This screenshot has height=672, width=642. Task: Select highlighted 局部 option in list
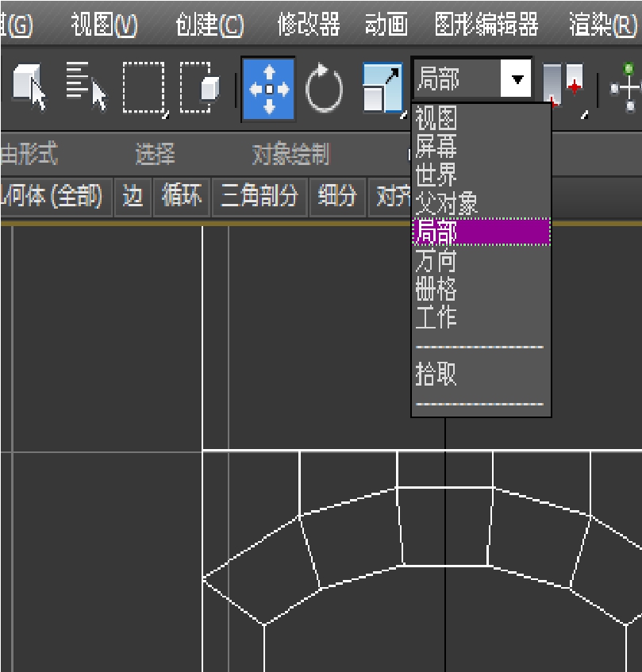[481, 232]
